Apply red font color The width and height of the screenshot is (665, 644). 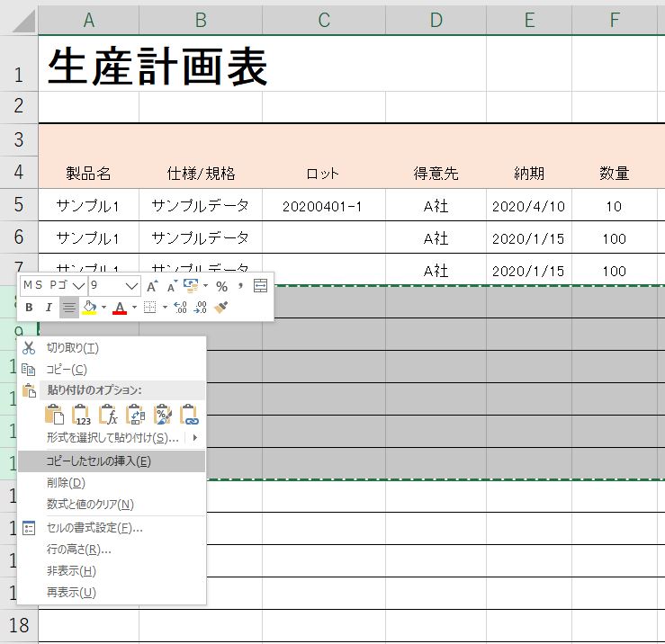tap(120, 307)
